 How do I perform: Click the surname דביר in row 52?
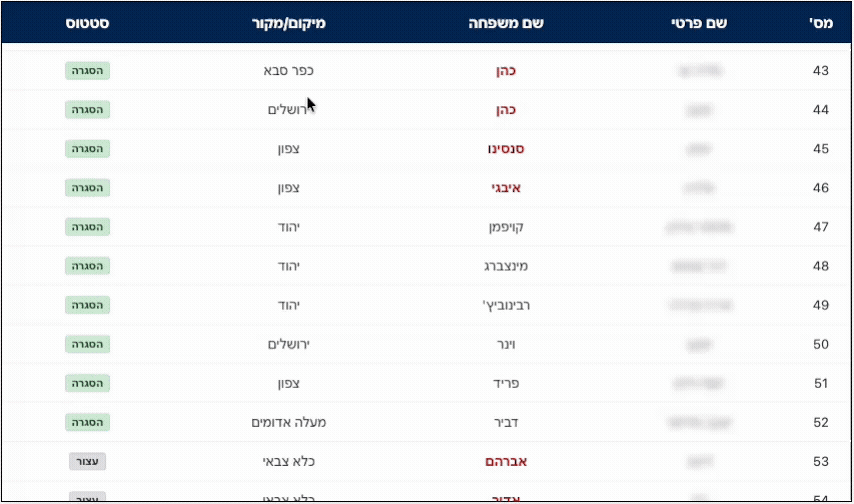(512, 423)
